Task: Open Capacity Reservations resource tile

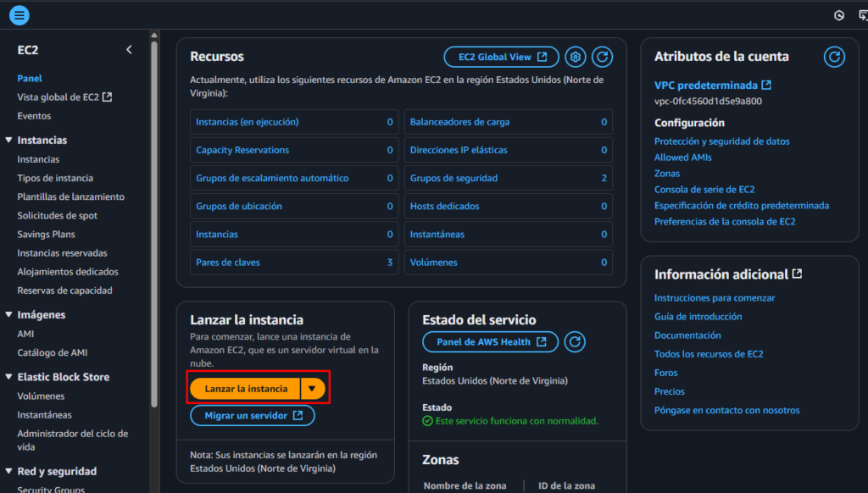Action: click(x=294, y=150)
